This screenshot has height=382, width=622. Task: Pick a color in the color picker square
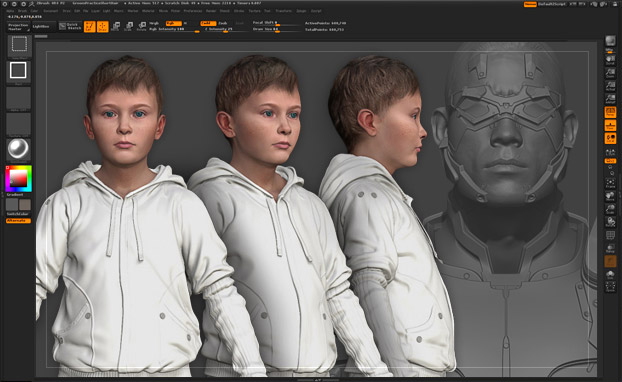[18, 179]
